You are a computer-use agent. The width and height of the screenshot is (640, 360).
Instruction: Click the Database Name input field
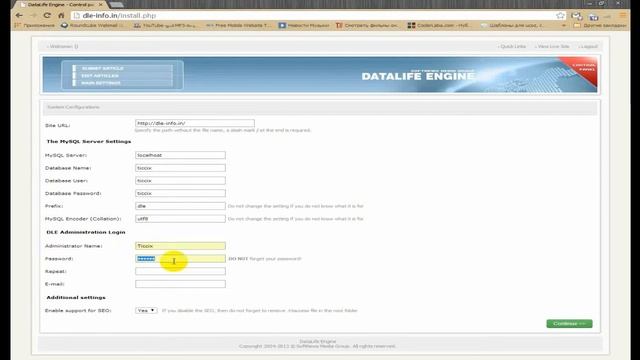click(x=180, y=168)
